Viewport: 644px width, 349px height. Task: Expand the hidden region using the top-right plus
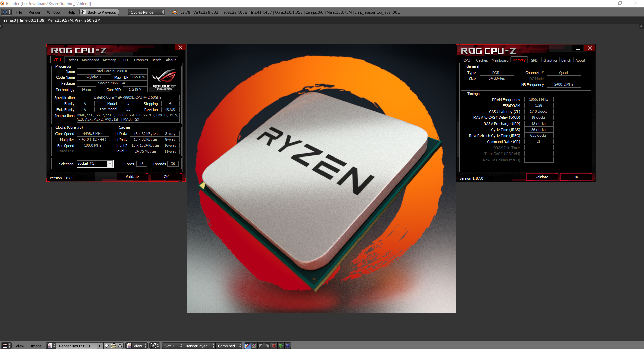coord(641,26)
